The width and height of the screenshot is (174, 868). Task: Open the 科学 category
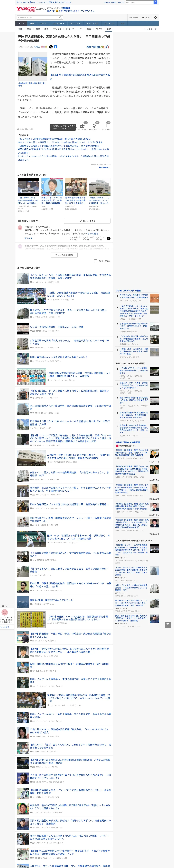coord(89,29)
